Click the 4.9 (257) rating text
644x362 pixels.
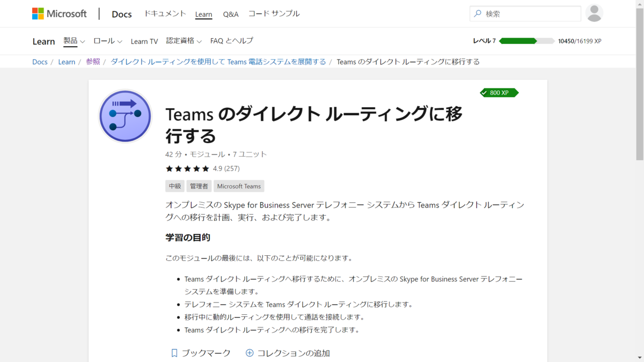[x=226, y=168]
